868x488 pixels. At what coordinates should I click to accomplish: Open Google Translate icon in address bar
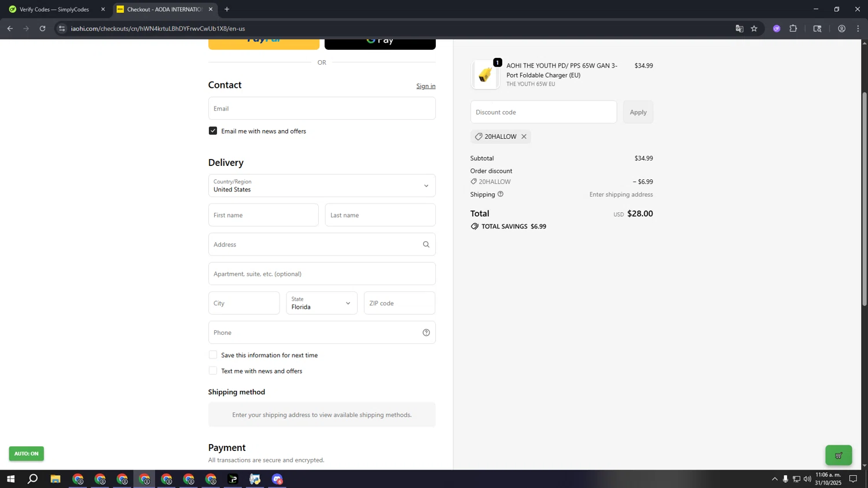pyautogui.click(x=739, y=28)
